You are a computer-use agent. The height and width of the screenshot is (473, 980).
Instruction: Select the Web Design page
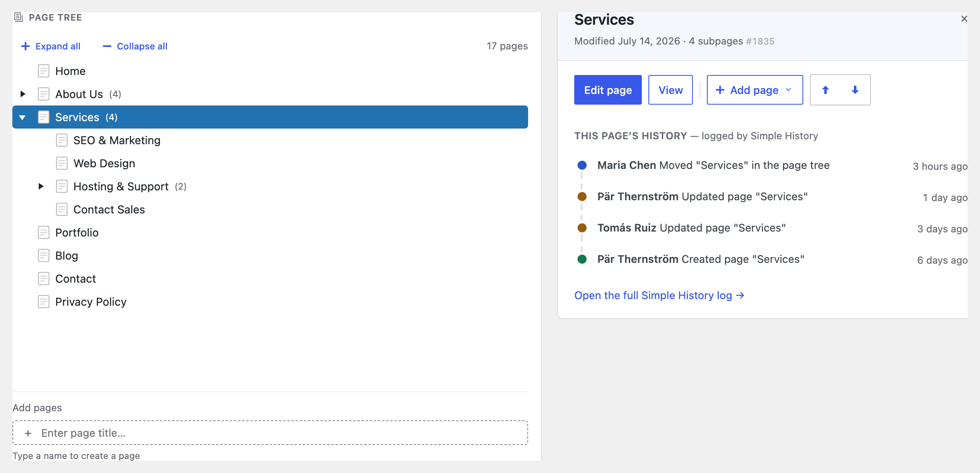pyautogui.click(x=270, y=163)
